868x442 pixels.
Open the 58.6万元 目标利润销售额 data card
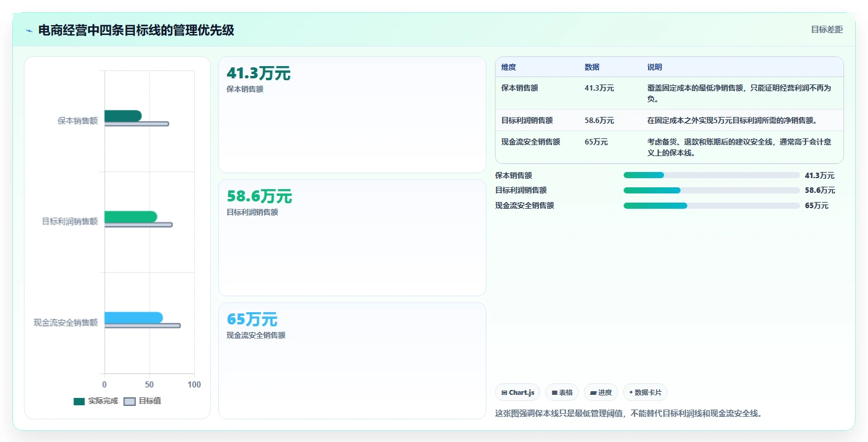[352, 238]
